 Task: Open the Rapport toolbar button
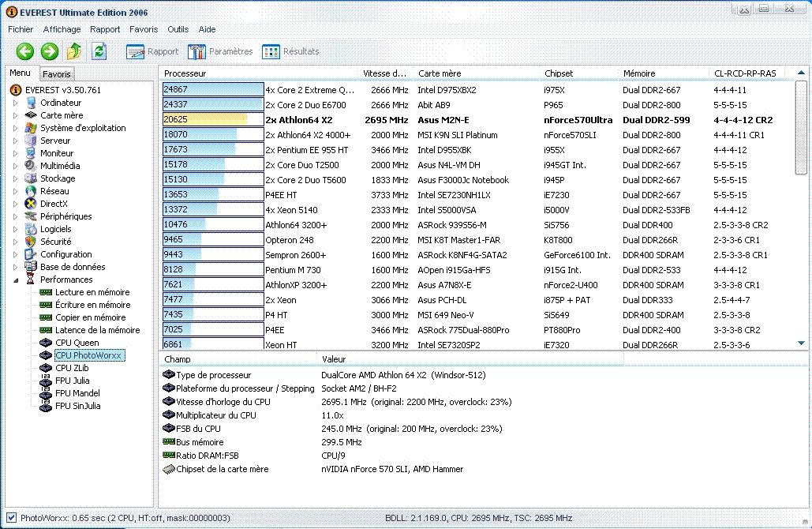[153, 51]
